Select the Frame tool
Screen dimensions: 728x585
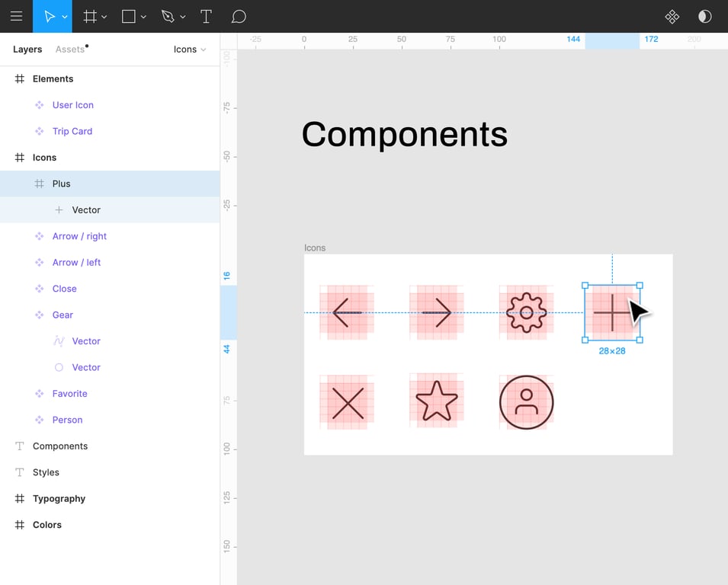90,16
